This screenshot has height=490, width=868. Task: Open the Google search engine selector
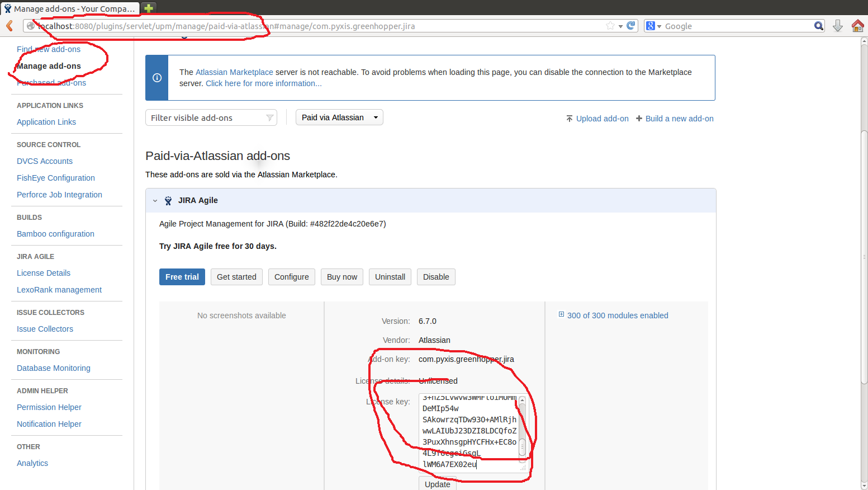[653, 26]
